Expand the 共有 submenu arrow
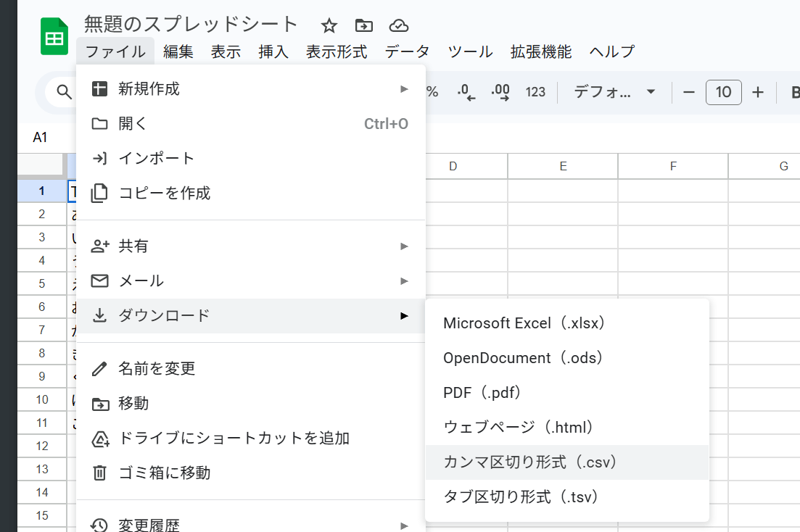 pos(405,246)
